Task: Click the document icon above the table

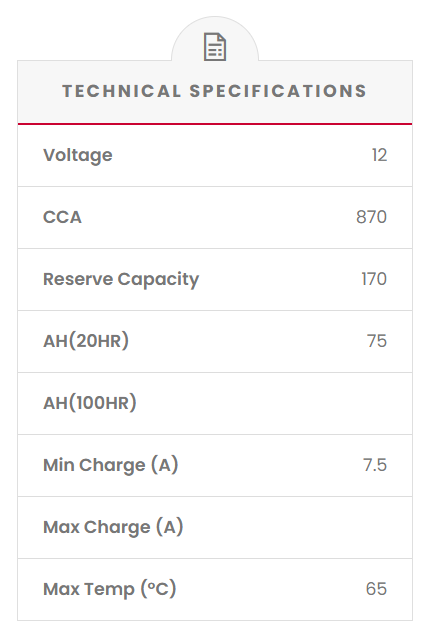Action: [x=215, y=47]
